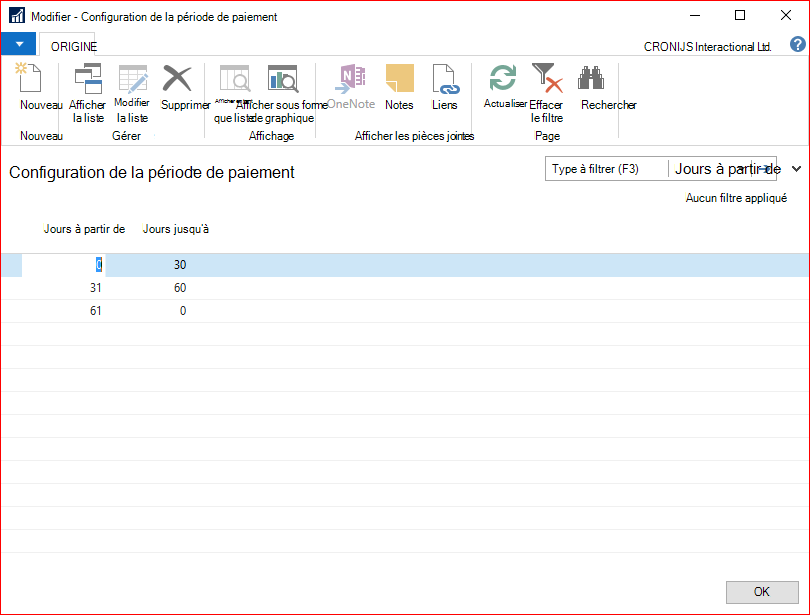Select Modifier la liste icon
The width and height of the screenshot is (810, 615).
tap(133, 78)
